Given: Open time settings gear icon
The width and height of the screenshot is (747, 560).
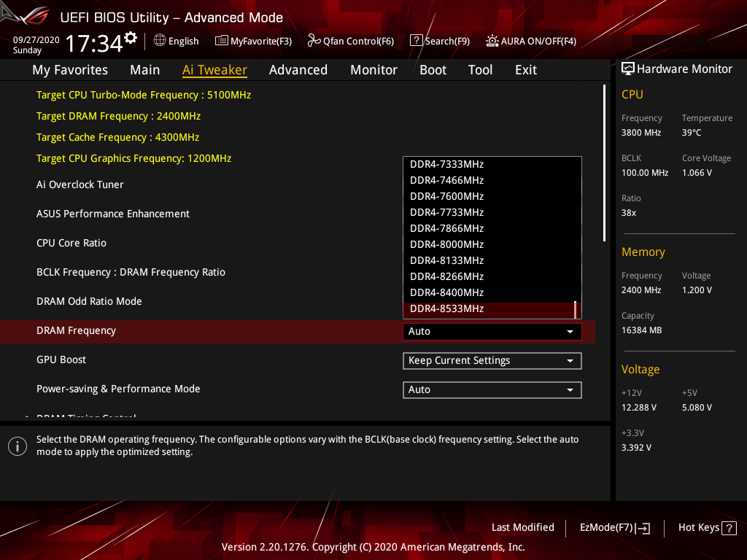Looking at the screenshot, I should (131, 38).
